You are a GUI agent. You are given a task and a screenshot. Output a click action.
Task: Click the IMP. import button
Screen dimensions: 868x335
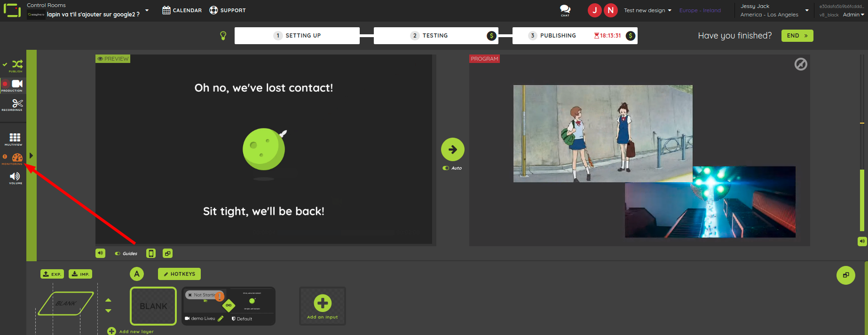(x=80, y=274)
